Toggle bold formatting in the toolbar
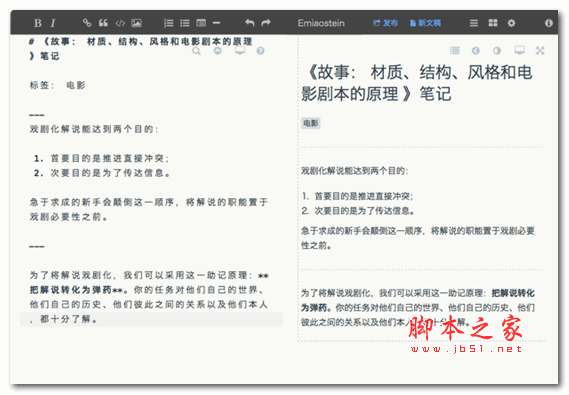Screen dimensions: 569x395 click(37, 23)
